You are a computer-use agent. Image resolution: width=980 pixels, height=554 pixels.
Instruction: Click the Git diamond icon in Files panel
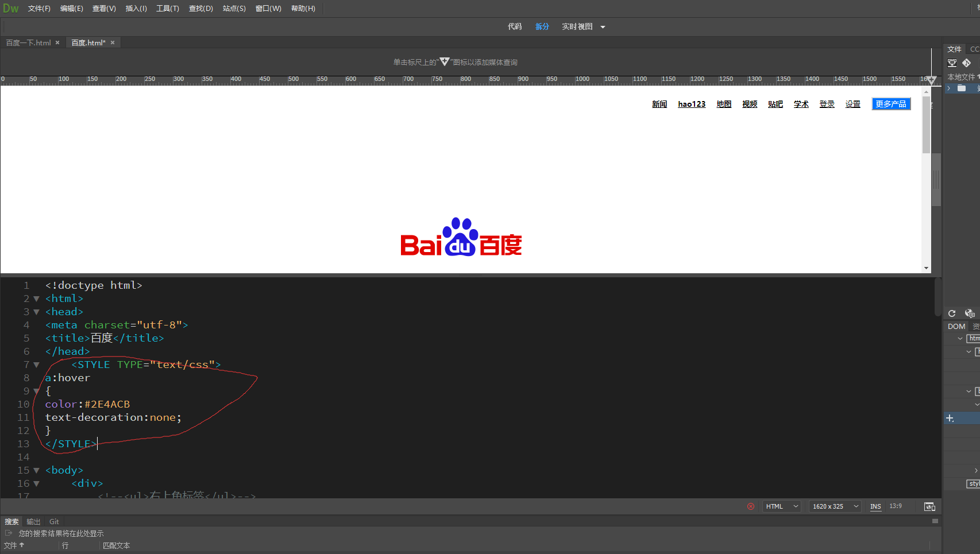pyautogui.click(x=967, y=63)
